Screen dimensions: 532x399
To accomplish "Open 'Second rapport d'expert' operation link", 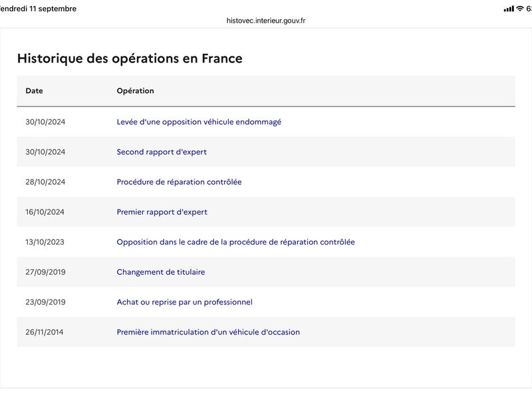I will [x=162, y=152].
